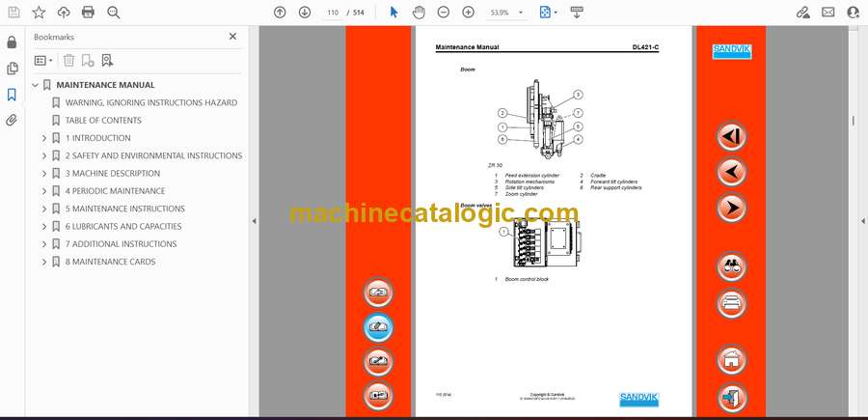Screen dimensions: 868x420
Task: Expand the 8 MAINTENANCE CARDS bookmark
Action: (x=44, y=262)
